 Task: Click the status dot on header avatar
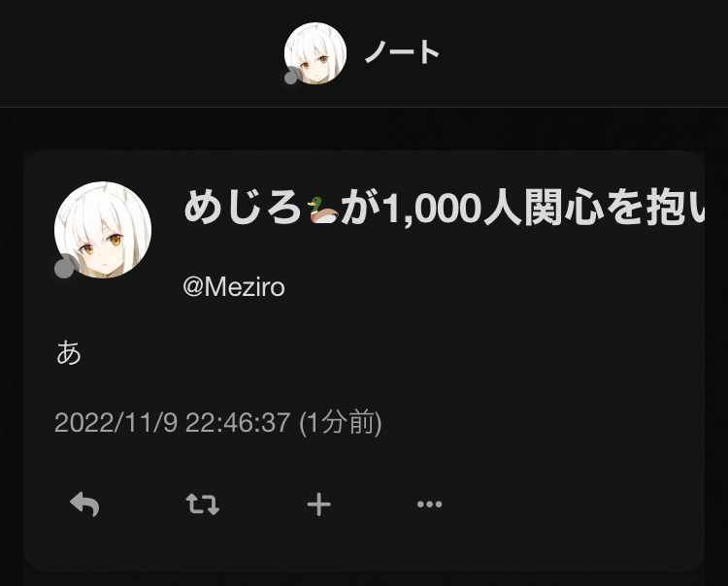click(x=291, y=76)
